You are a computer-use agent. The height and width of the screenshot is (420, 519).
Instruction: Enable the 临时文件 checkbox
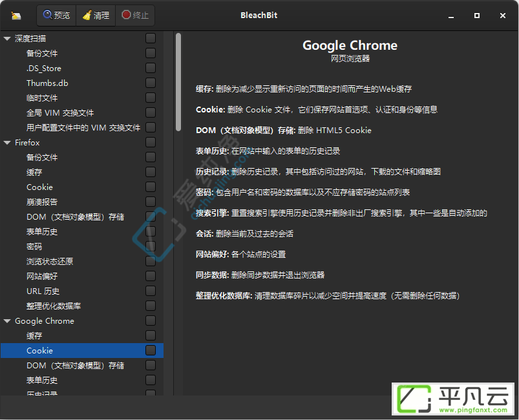pyautogui.click(x=151, y=98)
